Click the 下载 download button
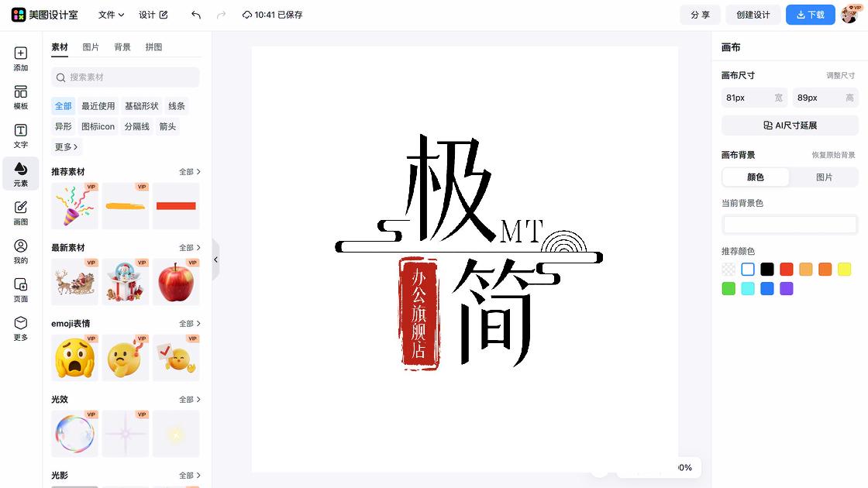This screenshot has height=488, width=868. tap(810, 15)
